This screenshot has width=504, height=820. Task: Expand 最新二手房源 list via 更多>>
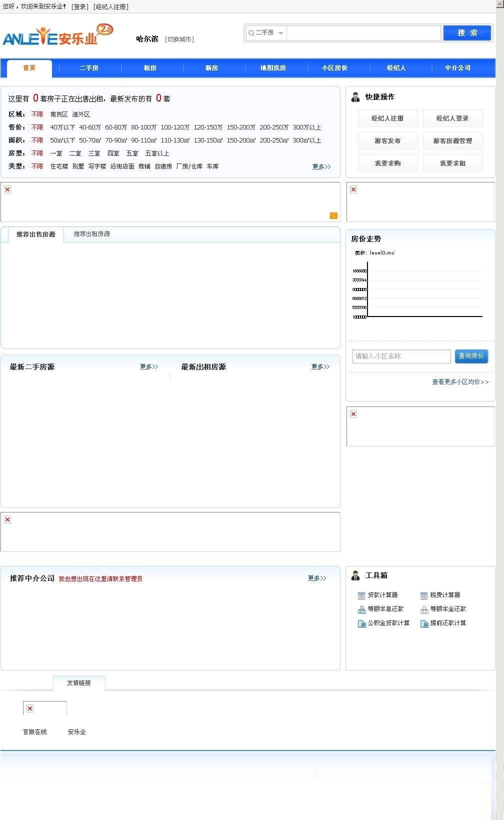[149, 366]
